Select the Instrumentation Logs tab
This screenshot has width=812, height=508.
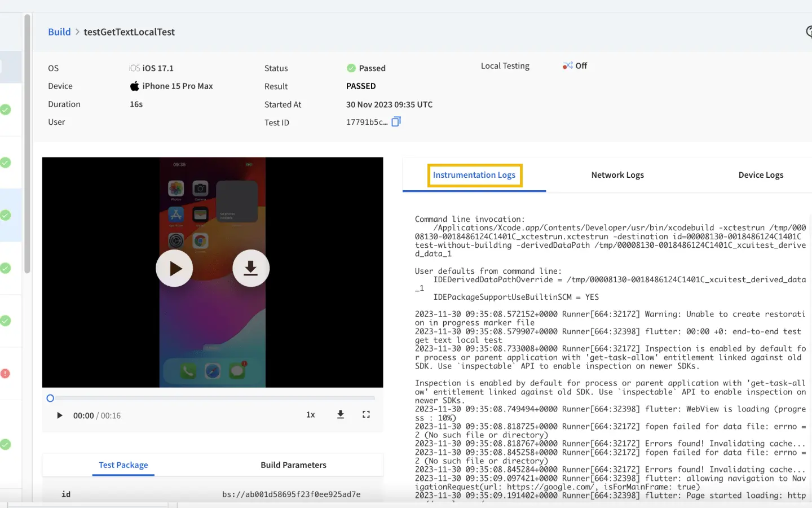[474, 175]
